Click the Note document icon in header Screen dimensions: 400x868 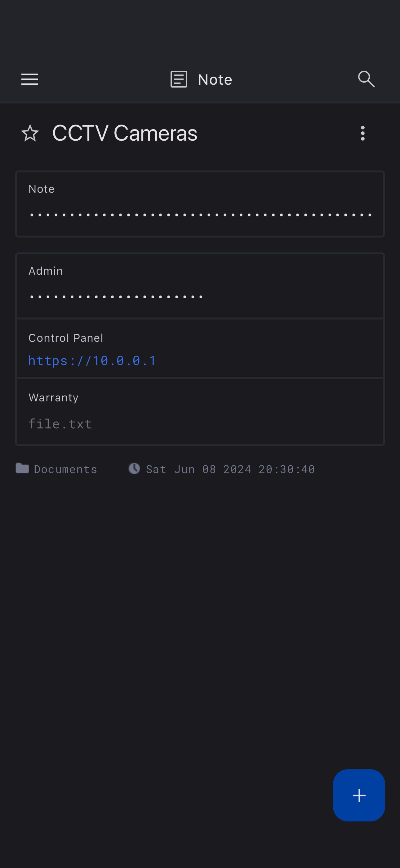pyautogui.click(x=179, y=79)
